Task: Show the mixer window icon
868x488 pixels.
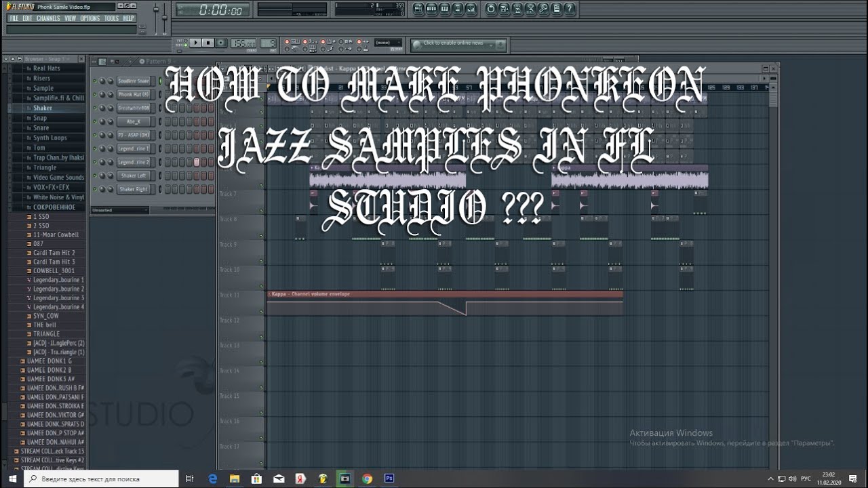Action: (x=472, y=9)
